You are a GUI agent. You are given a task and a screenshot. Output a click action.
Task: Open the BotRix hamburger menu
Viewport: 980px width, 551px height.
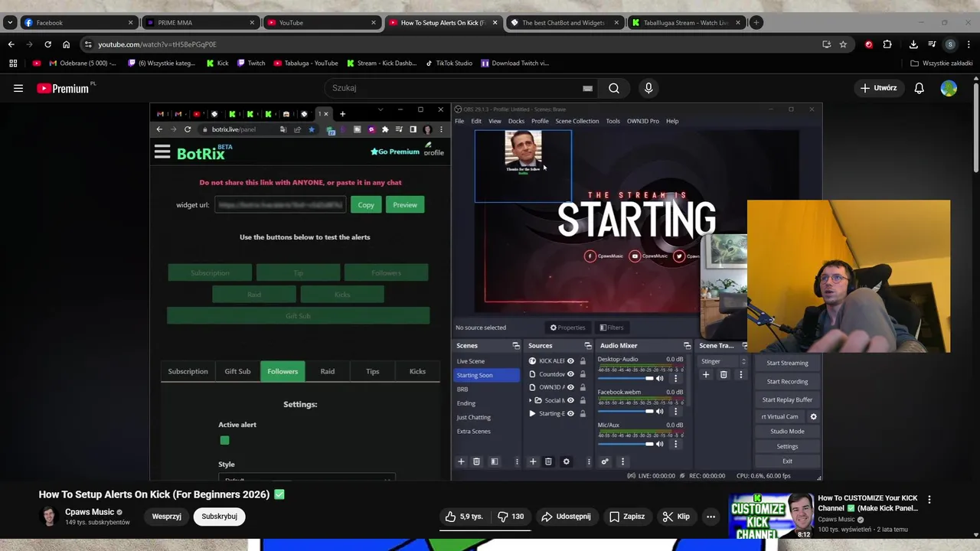[x=162, y=152]
